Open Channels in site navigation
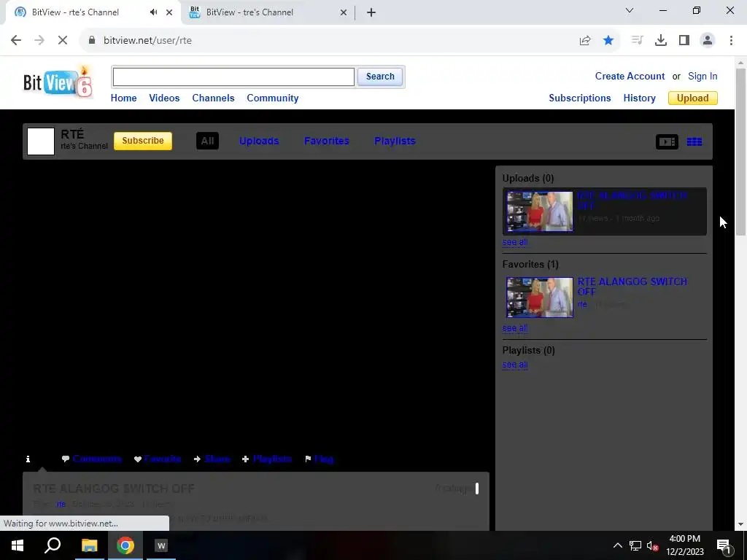The image size is (747, 560). [214, 98]
